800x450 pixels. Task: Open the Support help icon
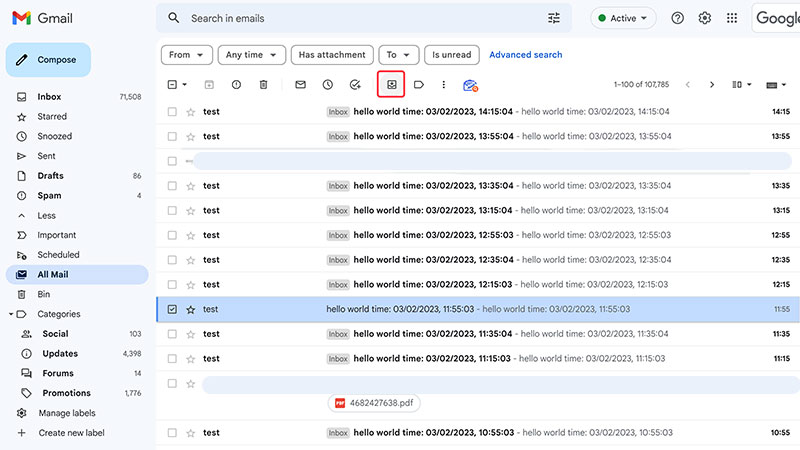[678, 18]
